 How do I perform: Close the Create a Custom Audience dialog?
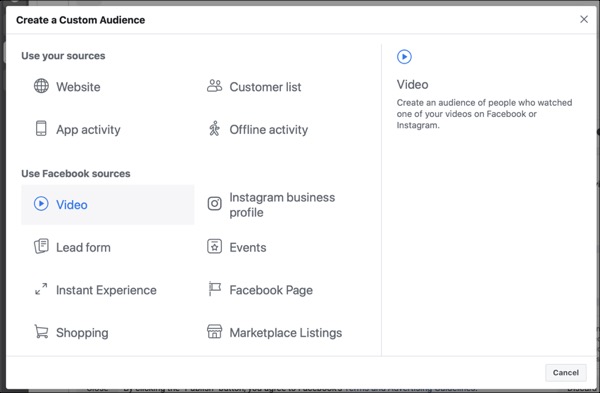tap(584, 19)
